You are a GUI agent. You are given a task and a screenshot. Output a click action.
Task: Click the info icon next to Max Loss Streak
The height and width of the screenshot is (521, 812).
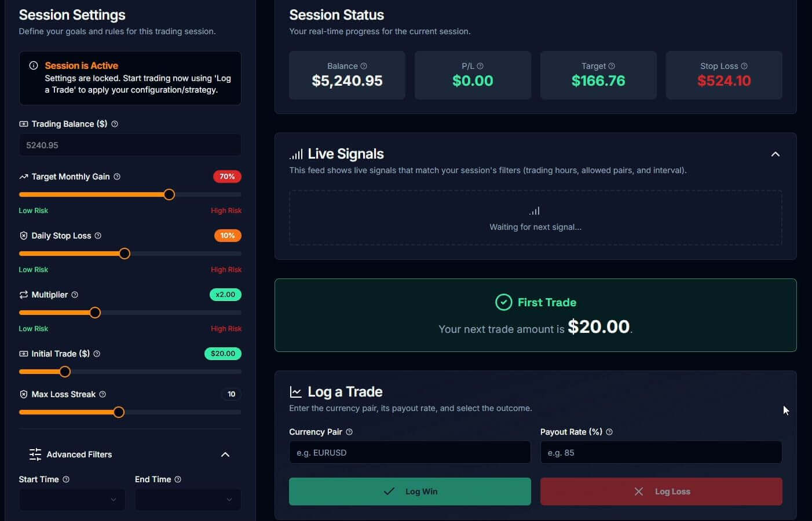pyautogui.click(x=103, y=394)
